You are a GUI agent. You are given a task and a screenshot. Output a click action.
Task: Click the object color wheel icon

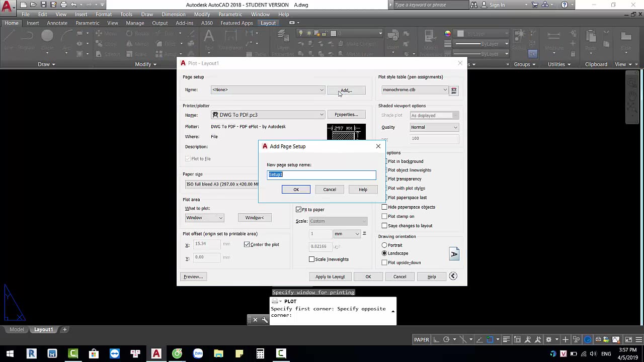(x=448, y=34)
